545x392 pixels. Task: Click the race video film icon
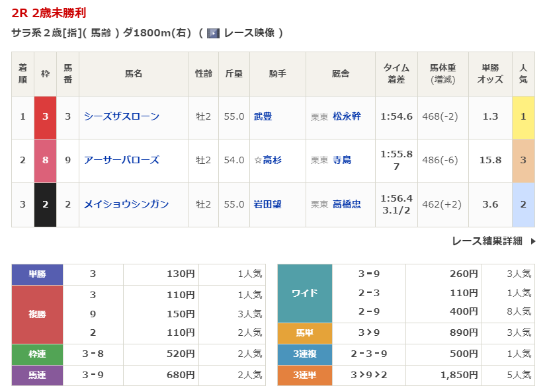[x=213, y=33]
